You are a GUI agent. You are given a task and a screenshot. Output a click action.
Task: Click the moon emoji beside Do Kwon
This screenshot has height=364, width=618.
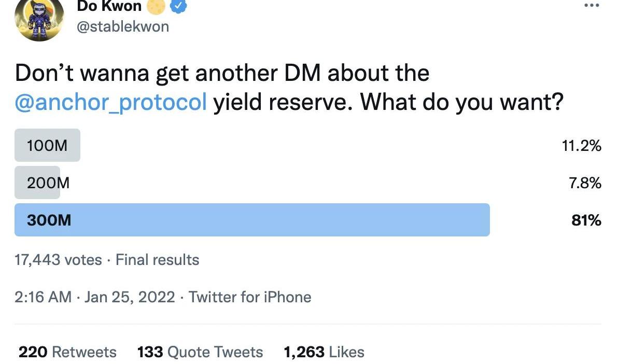point(157,6)
